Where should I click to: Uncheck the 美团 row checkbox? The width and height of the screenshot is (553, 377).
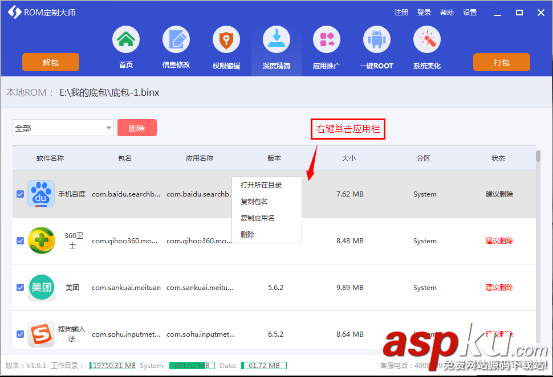[x=20, y=287]
